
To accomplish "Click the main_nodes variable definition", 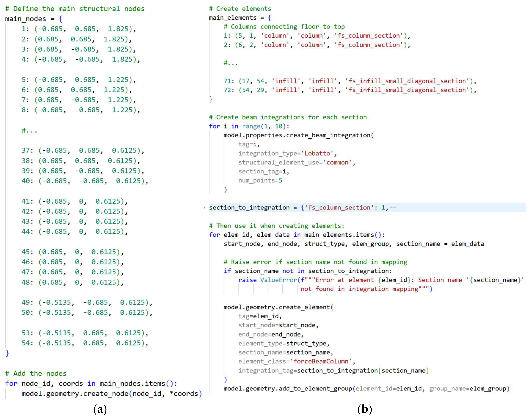I will 25,19.
